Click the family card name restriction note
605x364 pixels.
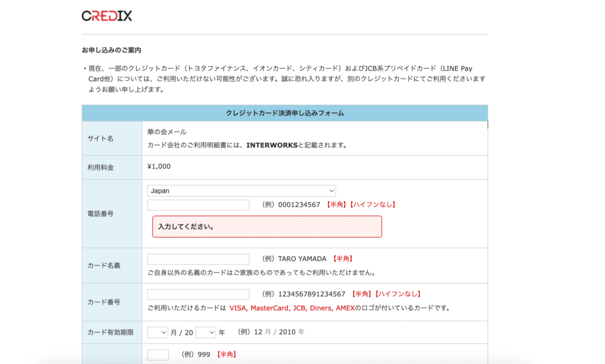tap(262, 272)
